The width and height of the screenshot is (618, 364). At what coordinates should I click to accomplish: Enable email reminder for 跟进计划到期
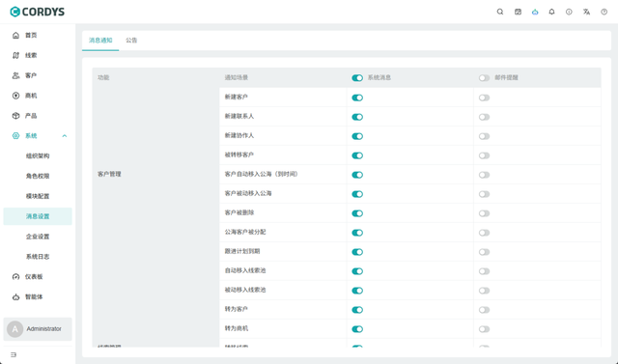click(485, 252)
